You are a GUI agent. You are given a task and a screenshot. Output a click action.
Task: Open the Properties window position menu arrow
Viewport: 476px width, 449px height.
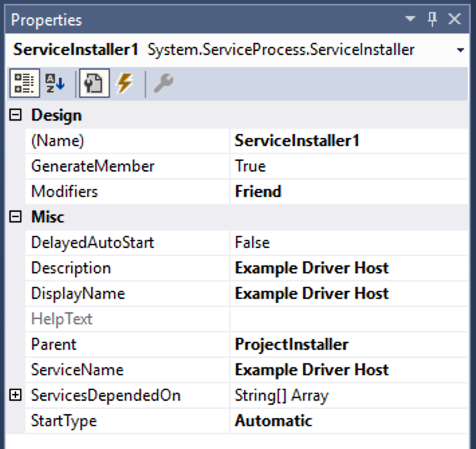coord(410,21)
